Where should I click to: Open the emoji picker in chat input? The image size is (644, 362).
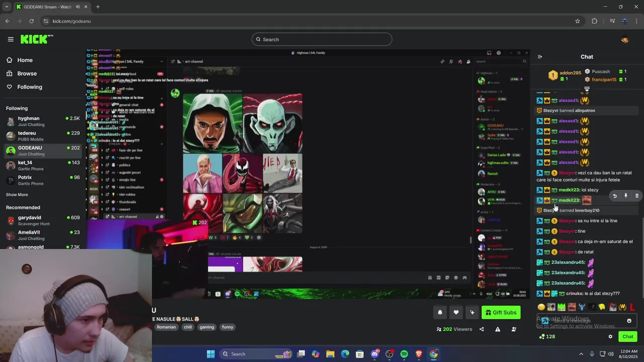point(629,321)
